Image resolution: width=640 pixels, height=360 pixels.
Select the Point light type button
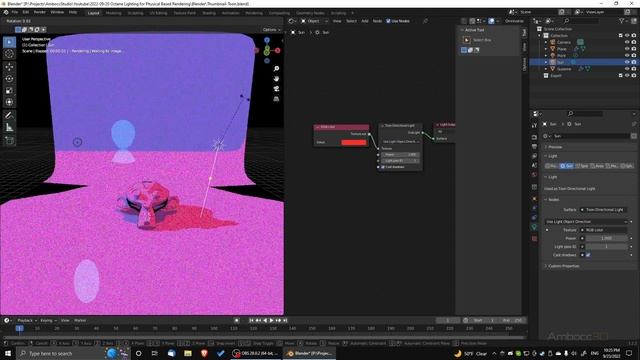coord(552,166)
